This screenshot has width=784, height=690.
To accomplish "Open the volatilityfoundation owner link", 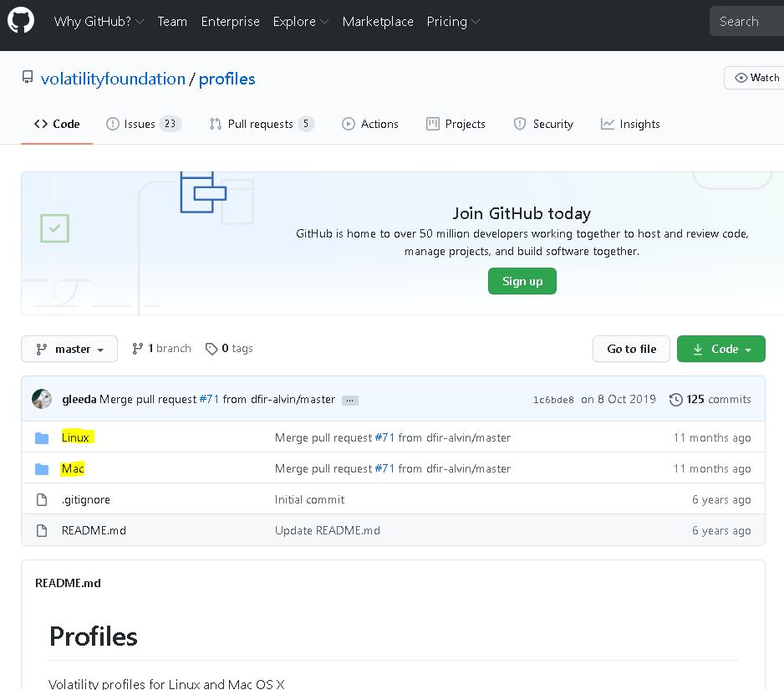I will coord(113,79).
